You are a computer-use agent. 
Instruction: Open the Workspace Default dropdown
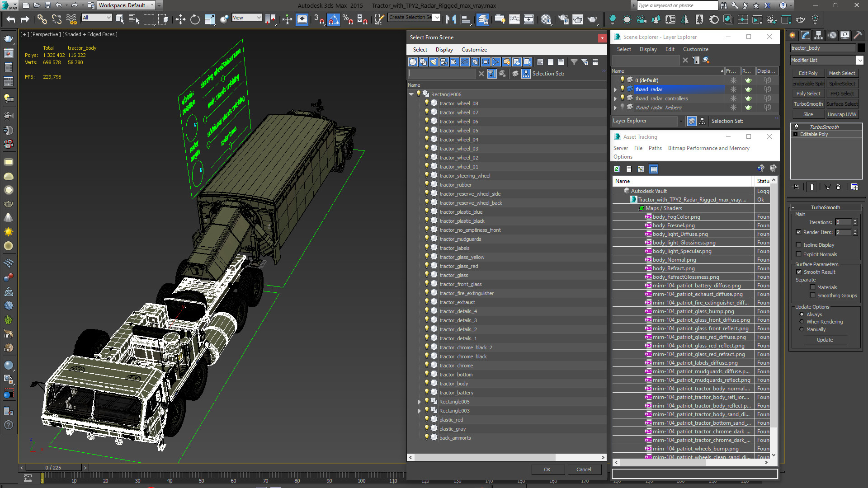tap(126, 5)
